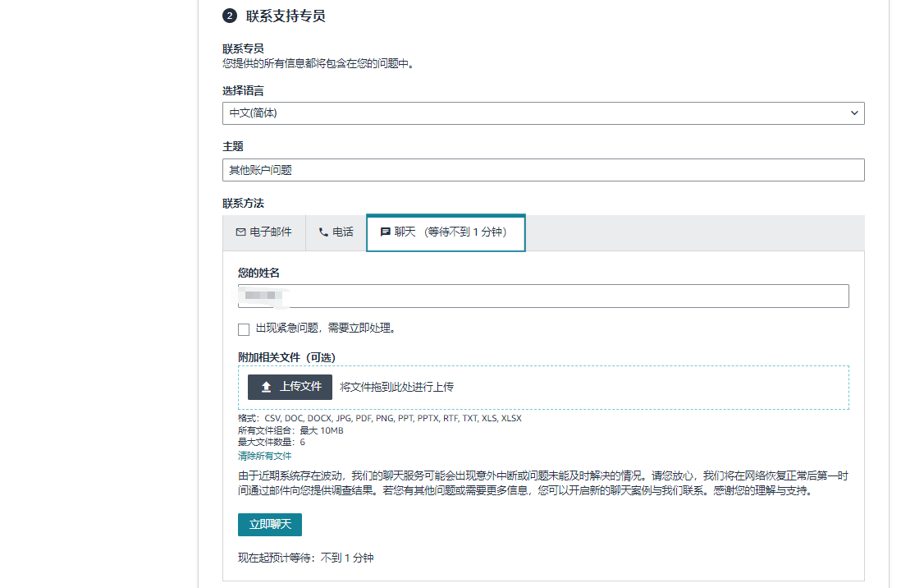
Task: Click the 清除所有文件 link
Action: (264, 456)
